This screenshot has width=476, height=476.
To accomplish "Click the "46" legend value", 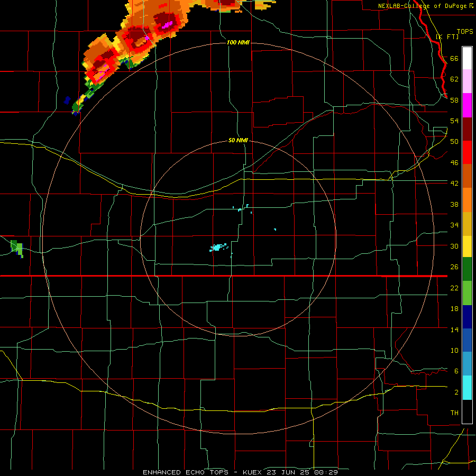I will tap(454, 163).
